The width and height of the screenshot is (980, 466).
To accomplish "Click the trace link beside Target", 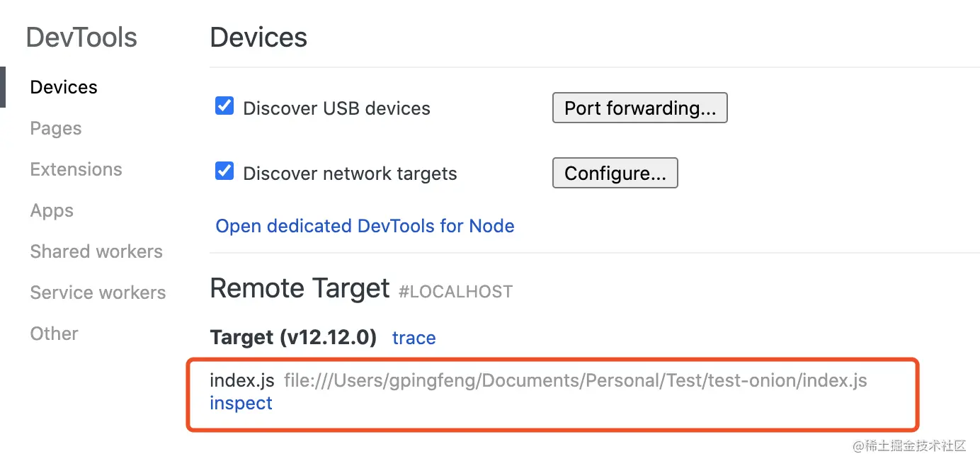I will click(x=414, y=338).
